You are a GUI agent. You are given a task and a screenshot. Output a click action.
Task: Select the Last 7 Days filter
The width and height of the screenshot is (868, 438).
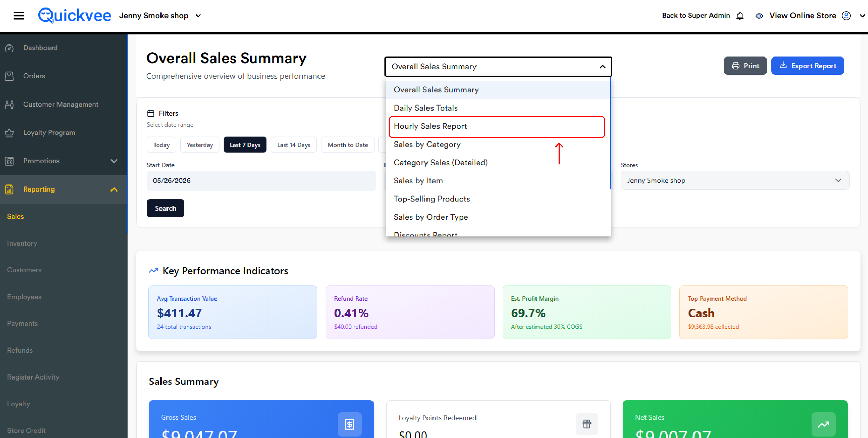click(245, 145)
